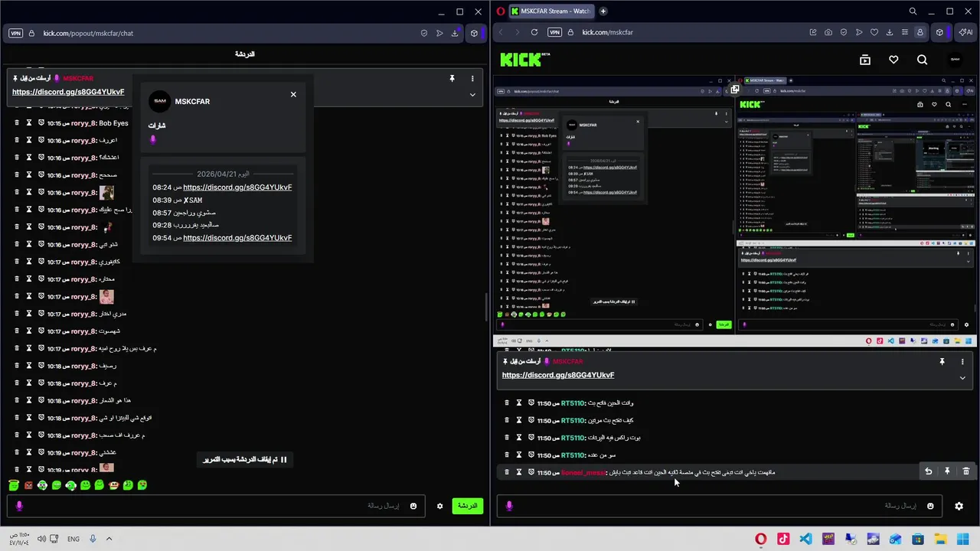The image size is (980, 551).
Task: Click Opera snapshot camera icon
Action: [828, 32]
